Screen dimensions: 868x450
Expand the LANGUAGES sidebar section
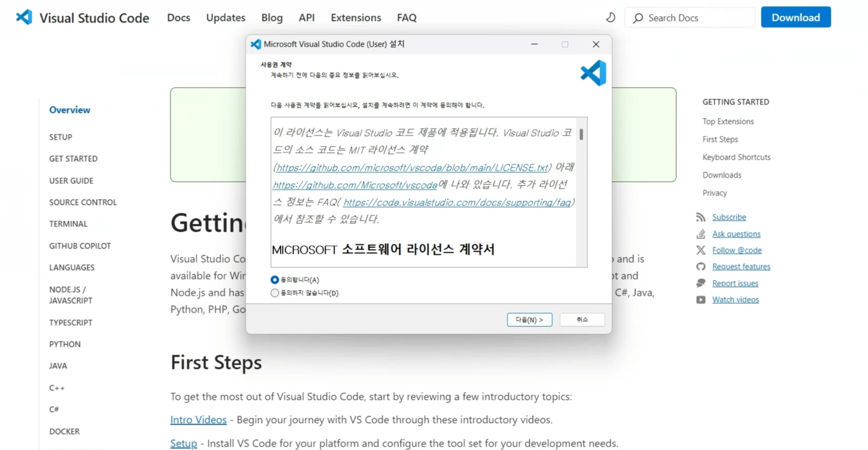(72, 267)
